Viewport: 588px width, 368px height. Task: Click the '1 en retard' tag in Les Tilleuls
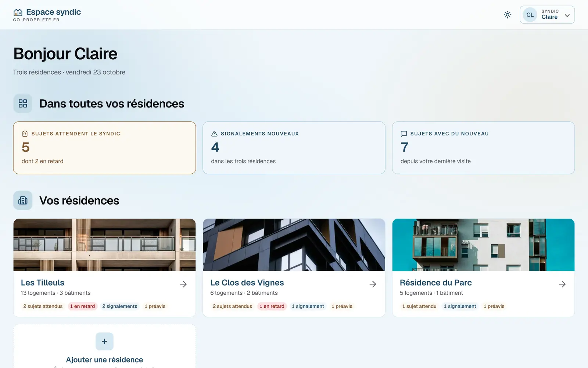click(x=82, y=306)
